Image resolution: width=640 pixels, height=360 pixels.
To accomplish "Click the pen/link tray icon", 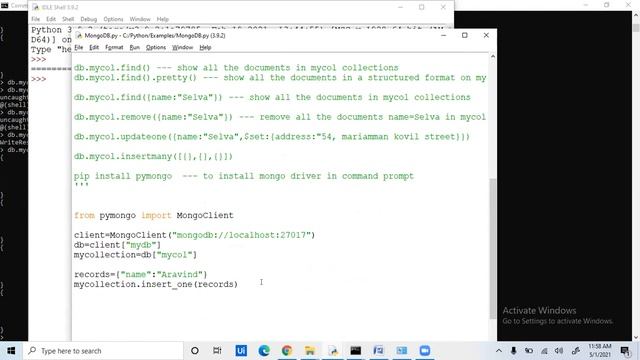I will pyautogui.click(x=576, y=351).
